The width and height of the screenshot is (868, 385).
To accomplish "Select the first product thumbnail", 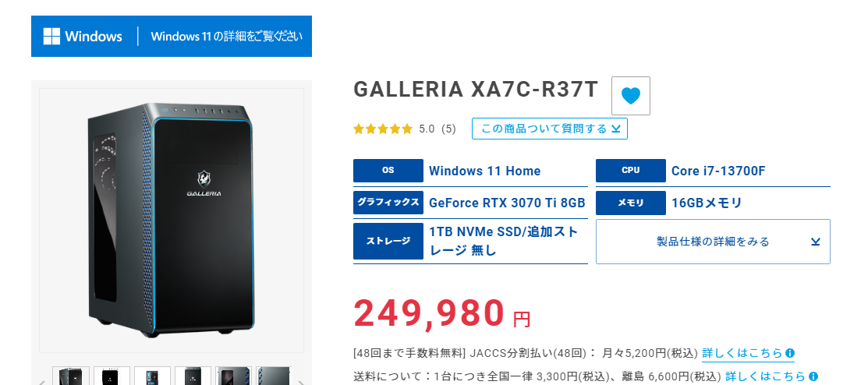I will (x=71, y=376).
